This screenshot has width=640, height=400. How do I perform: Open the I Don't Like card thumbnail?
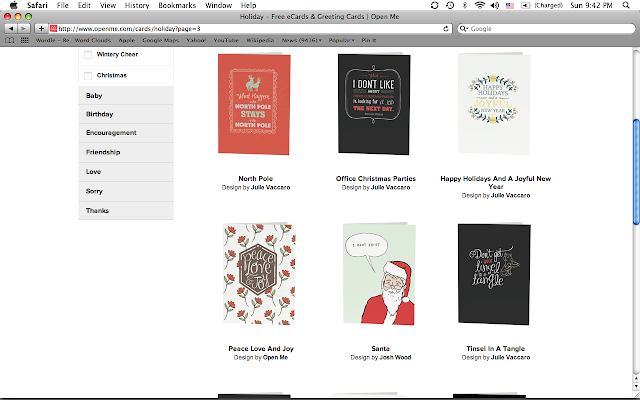374,104
